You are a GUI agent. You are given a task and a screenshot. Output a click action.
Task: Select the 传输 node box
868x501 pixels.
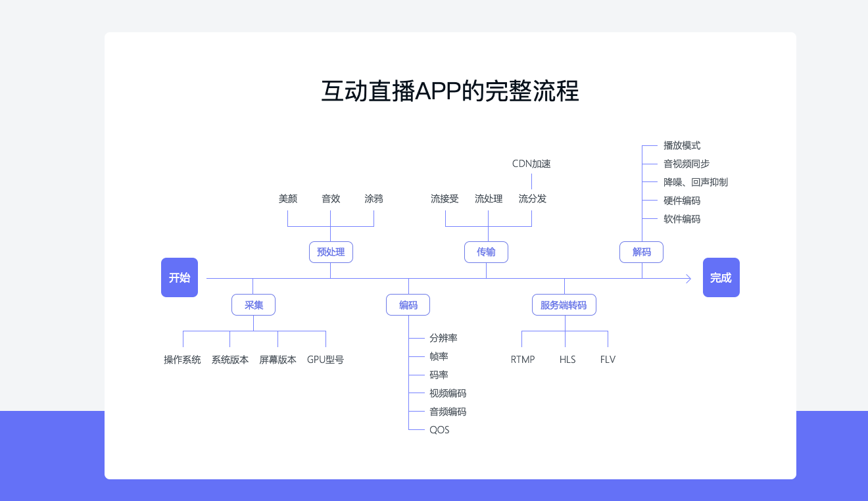click(x=486, y=252)
